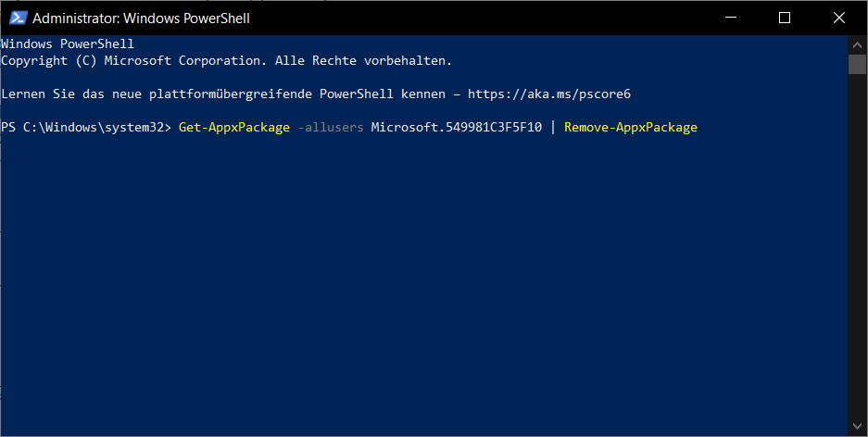
Task: Click the https://aka.ms/pscore6 URL text
Action: tap(548, 94)
